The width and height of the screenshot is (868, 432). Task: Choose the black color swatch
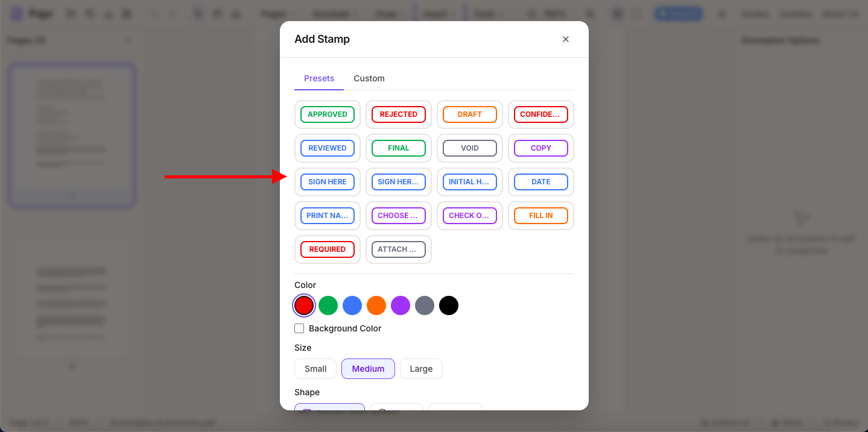pyautogui.click(x=449, y=305)
